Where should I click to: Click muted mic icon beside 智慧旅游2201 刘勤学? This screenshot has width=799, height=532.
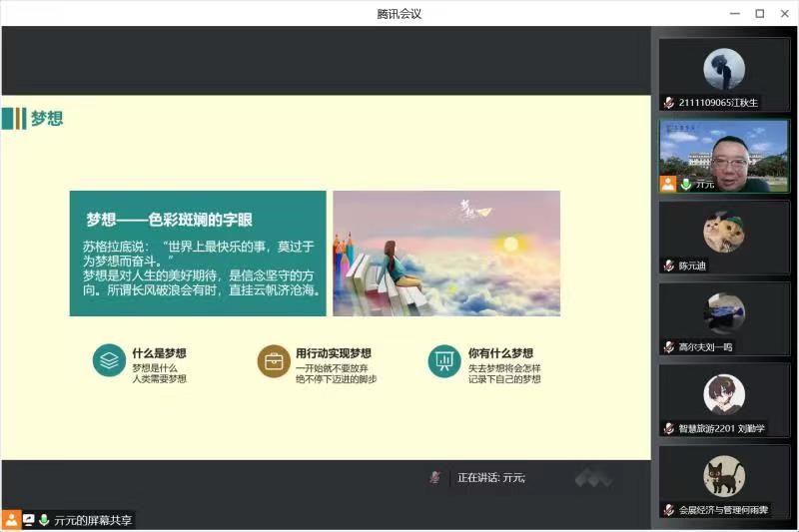[669, 429]
